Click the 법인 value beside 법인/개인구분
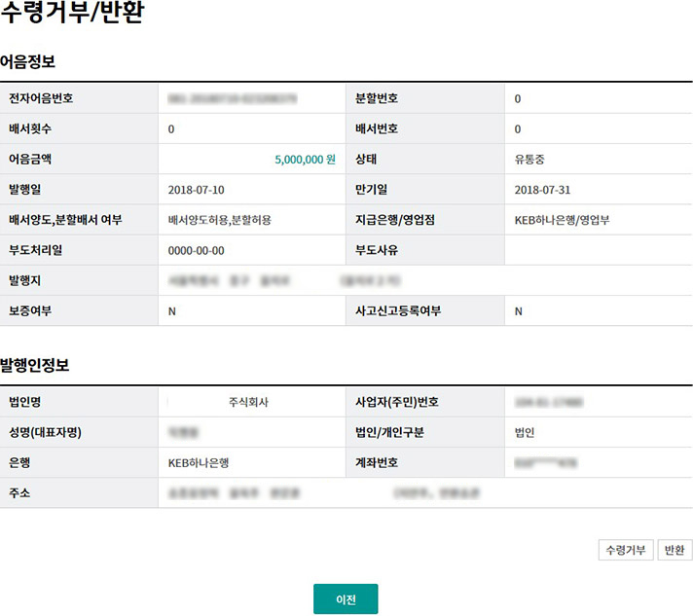The image size is (693, 616). 525,432
